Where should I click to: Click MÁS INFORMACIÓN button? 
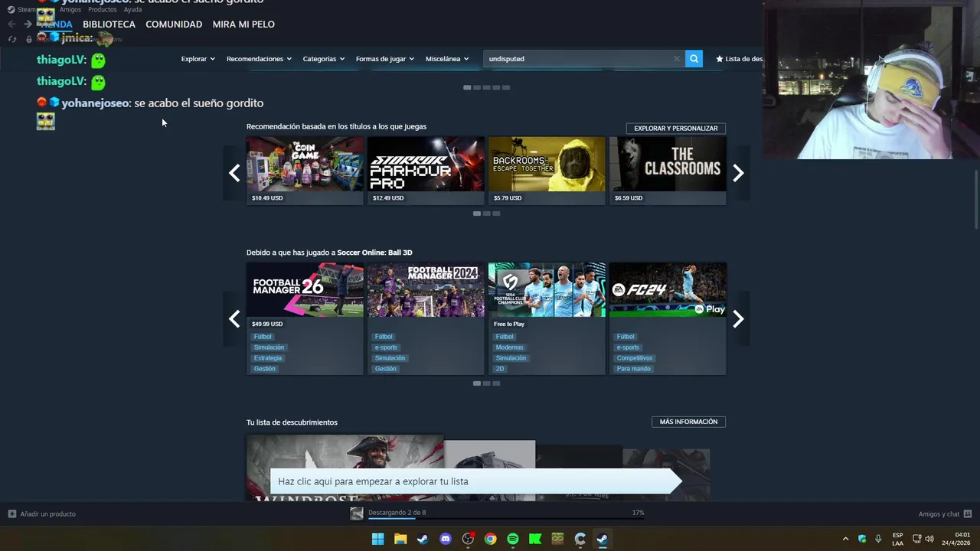[688, 422]
